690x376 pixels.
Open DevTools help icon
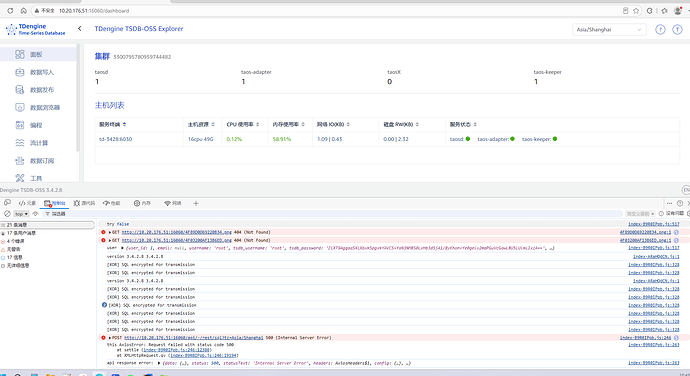(680, 203)
